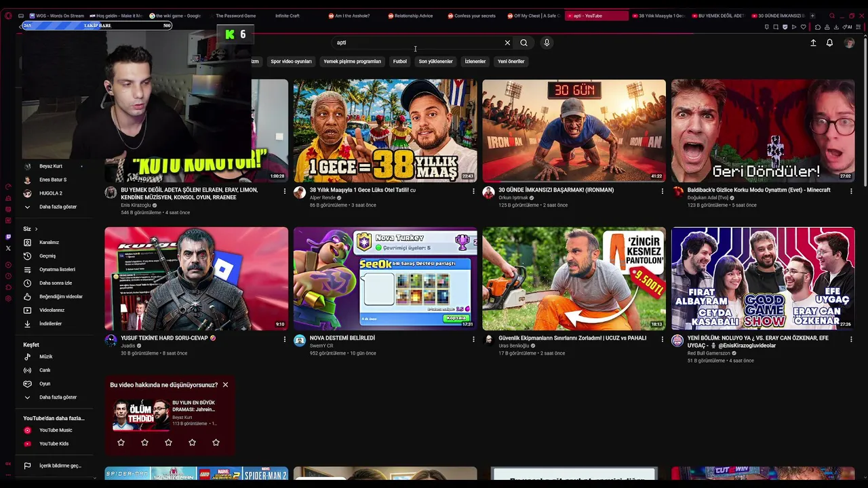Clear the search box with the X

click(507, 43)
